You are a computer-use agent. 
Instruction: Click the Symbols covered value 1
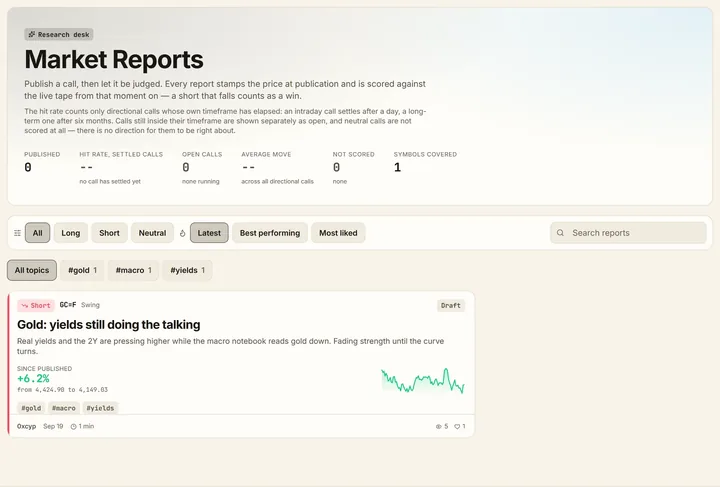[x=398, y=168]
